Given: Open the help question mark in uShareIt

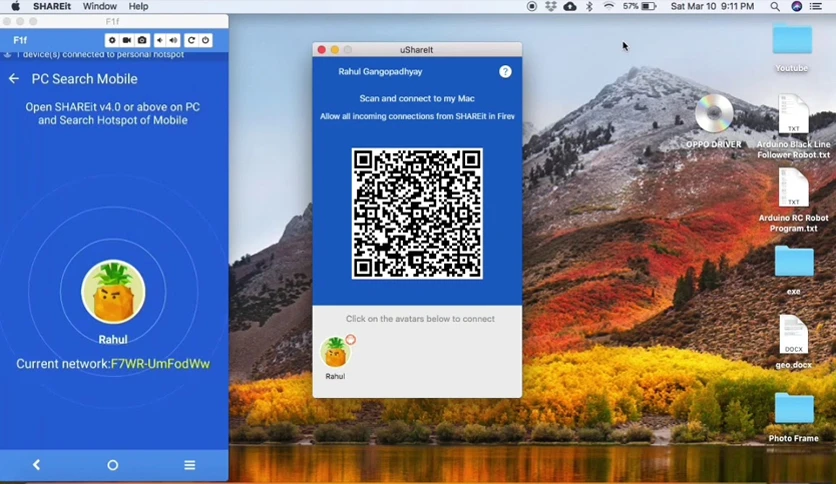Looking at the screenshot, I should (x=505, y=71).
